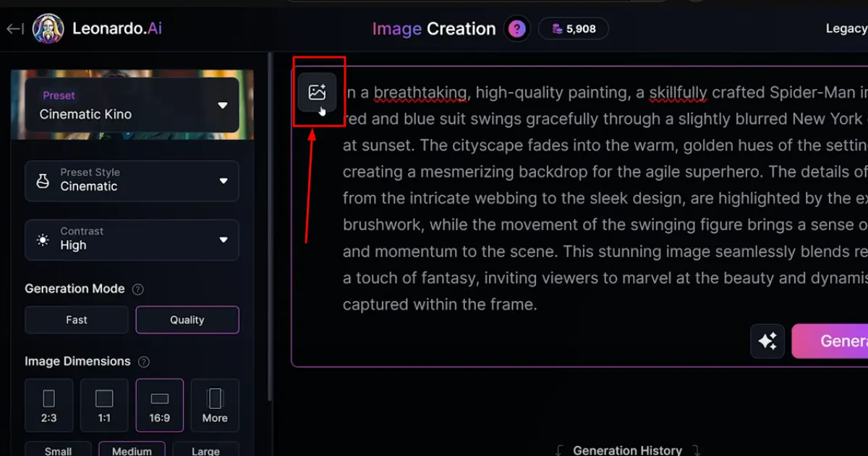Click the image guidance icon in prompt box
The width and height of the screenshot is (868, 456).
[317, 93]
